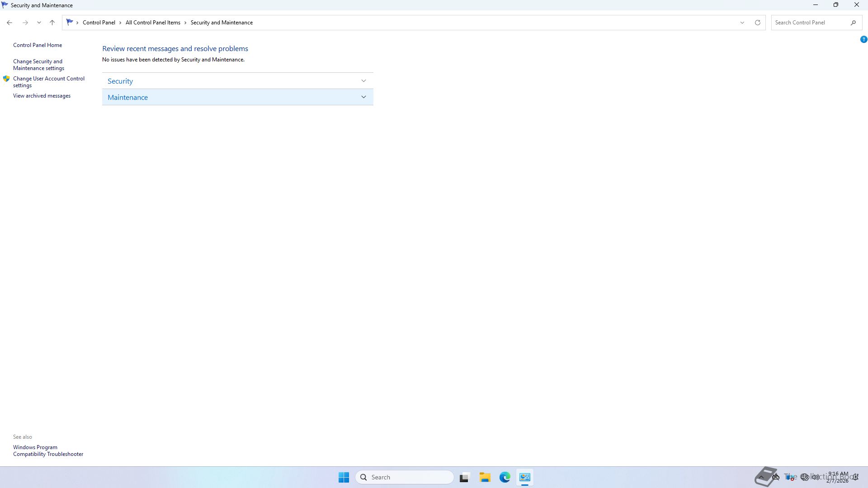
Task: Open the recent locations dropdown arrow
Action: coord(39,23)
